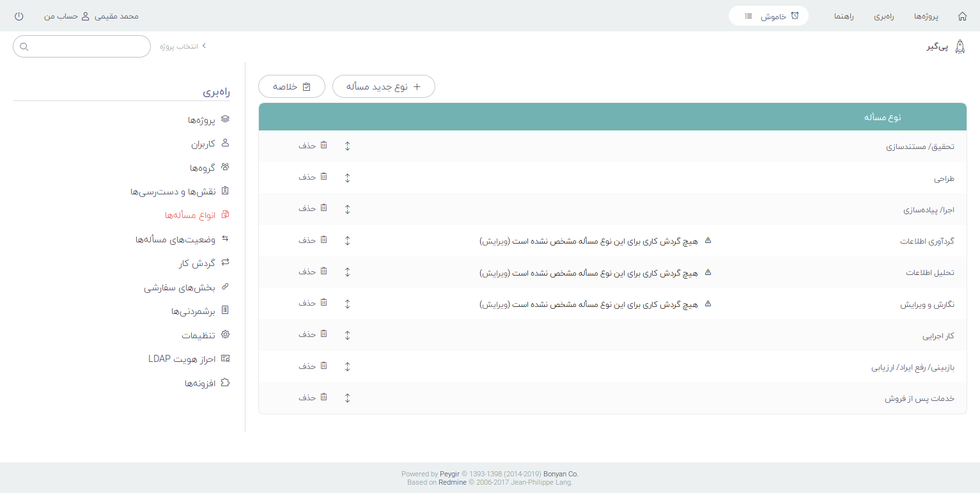980x493 pixels.
Task: Click warning icon in گردآوری اطلاعات row
Action: pos(708,241)
